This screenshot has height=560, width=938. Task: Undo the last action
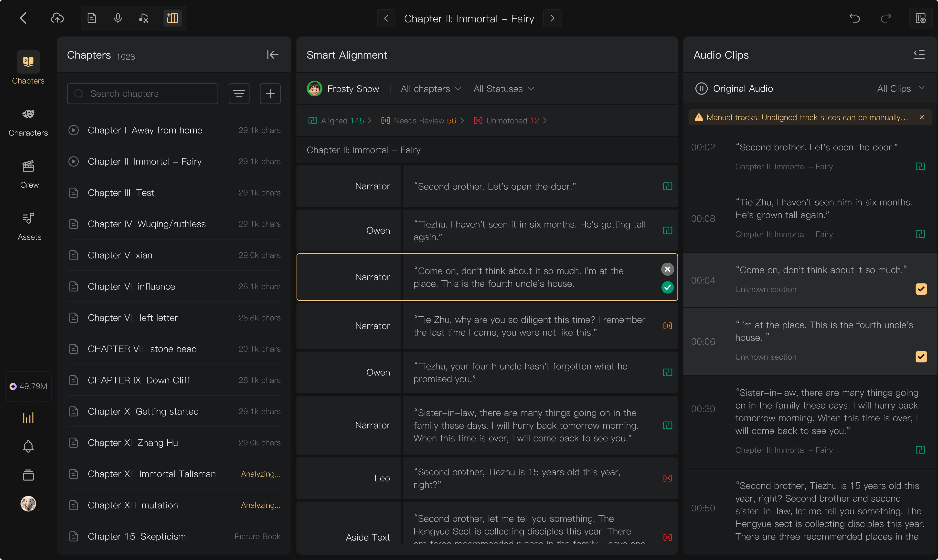tap(854, 18)
